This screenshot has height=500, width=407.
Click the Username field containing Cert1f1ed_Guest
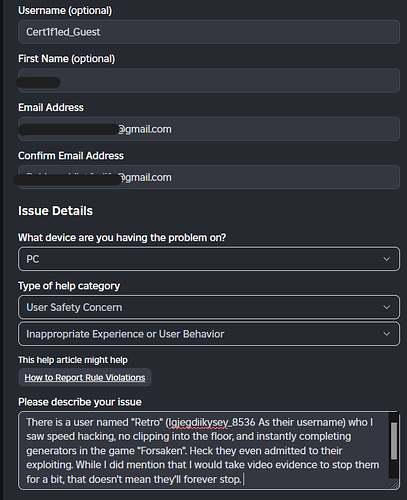tap(209, 32)
